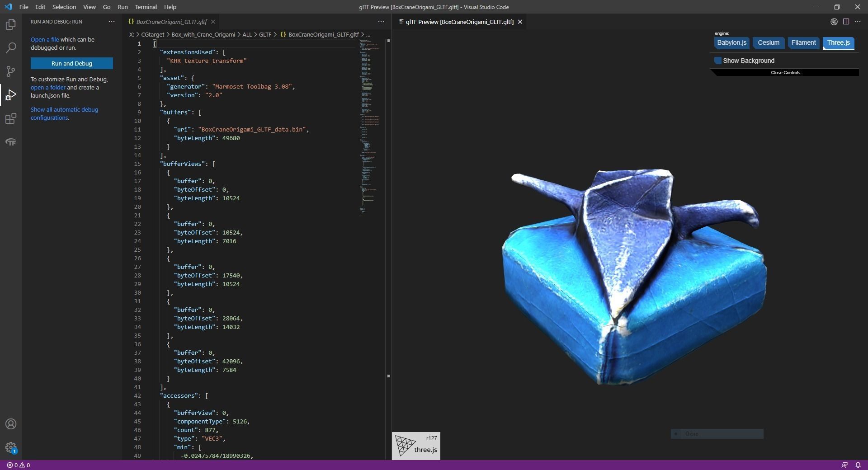
Task: Expand the breadcrumb ellipsis for symbols
Action: pos(368,34)
